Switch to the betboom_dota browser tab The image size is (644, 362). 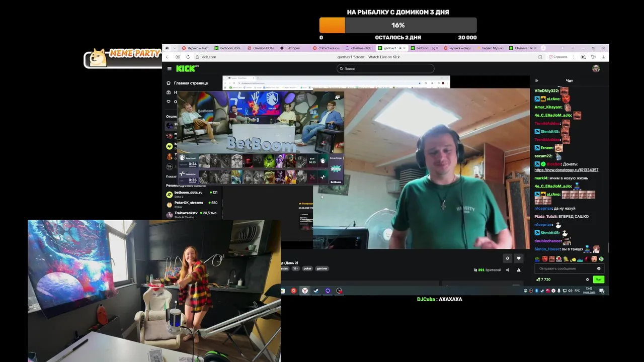(227, 48)
